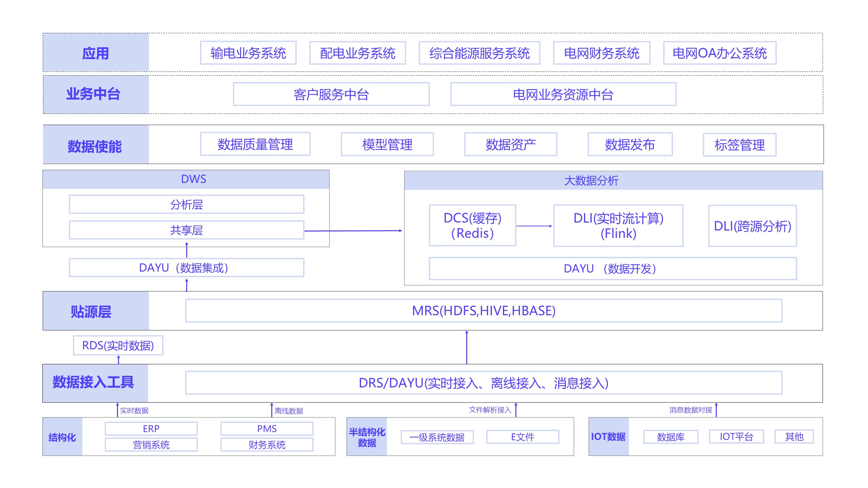
Task: Click the E文件 box
Action: tap(522, 437)
